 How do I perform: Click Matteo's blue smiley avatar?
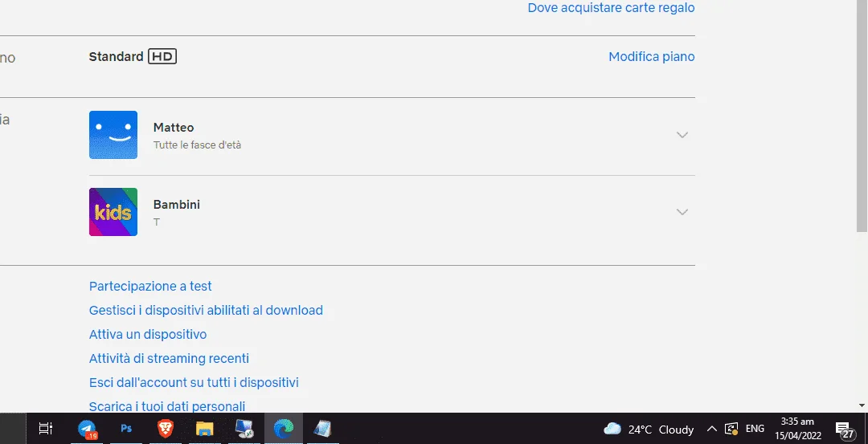(x=113, y=135)
